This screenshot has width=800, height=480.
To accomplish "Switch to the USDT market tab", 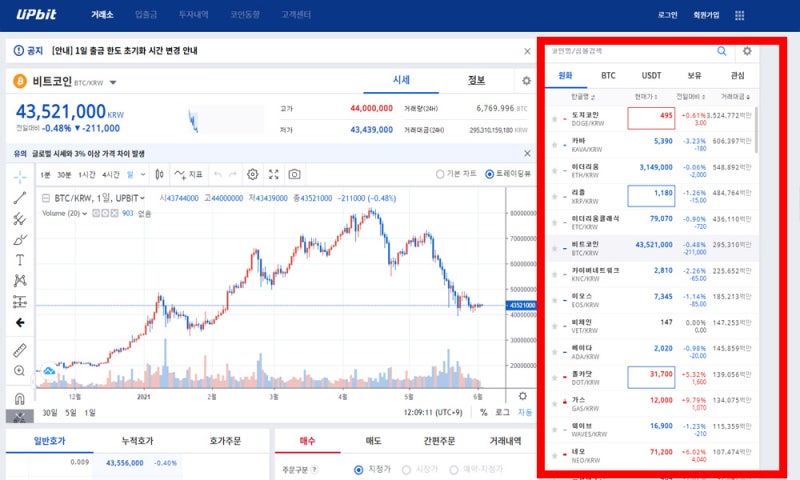I will click(x=651, y=75).
